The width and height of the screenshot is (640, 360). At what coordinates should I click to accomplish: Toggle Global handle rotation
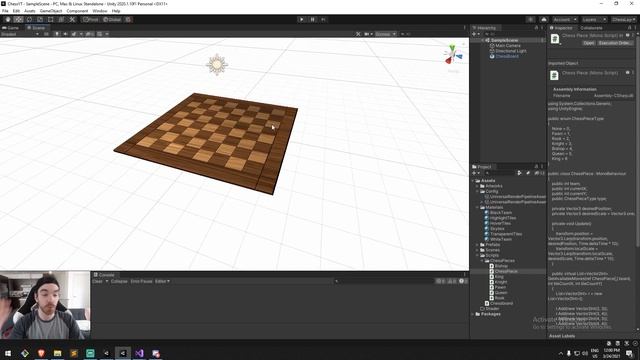112,19
